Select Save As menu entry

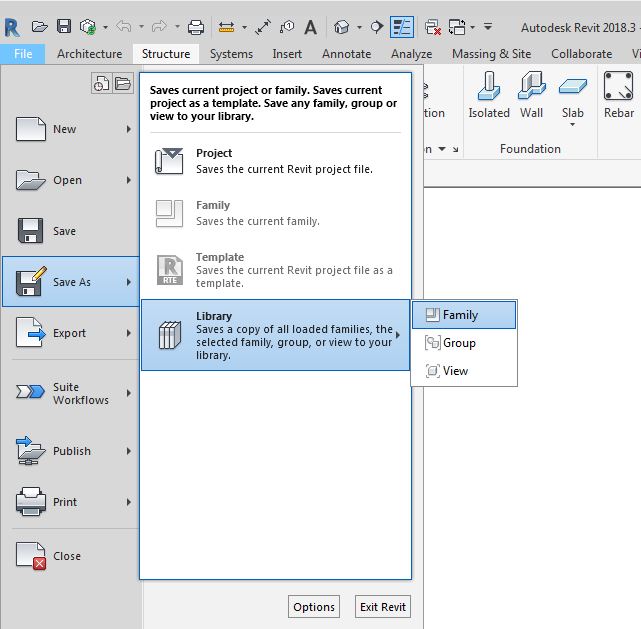pyautogui.click(x=71, y=282)
